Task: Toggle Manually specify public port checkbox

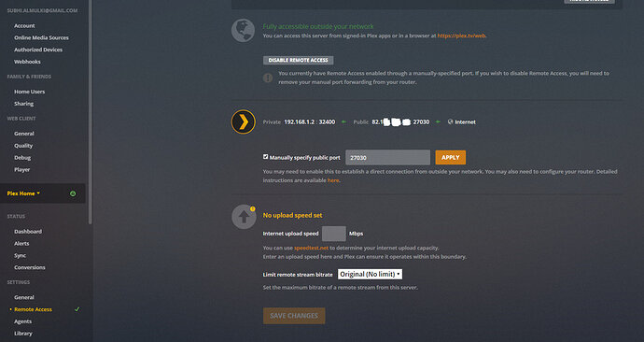Action: click(266, 157)
